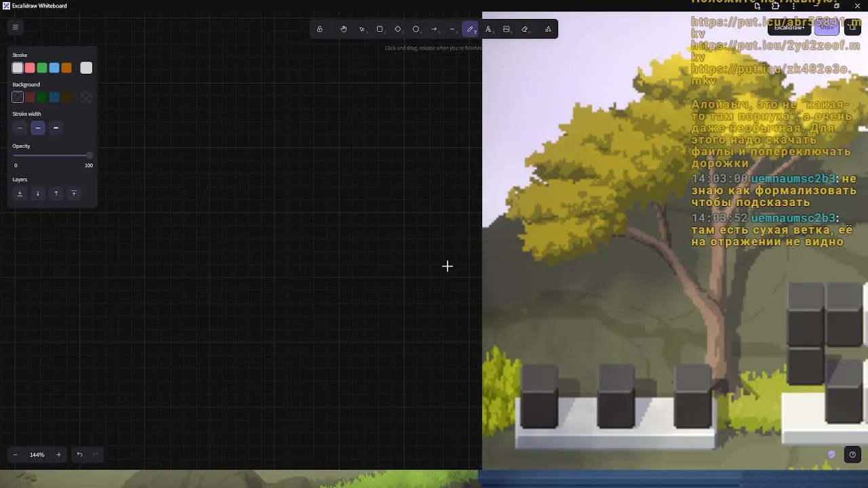Send selection backward one layer

[38, 194]
